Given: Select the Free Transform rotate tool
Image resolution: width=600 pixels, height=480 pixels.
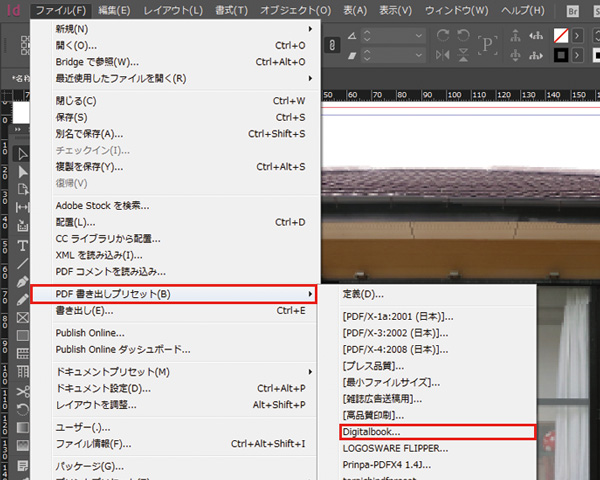Looking at the screenshot, I should pos(22,410).
